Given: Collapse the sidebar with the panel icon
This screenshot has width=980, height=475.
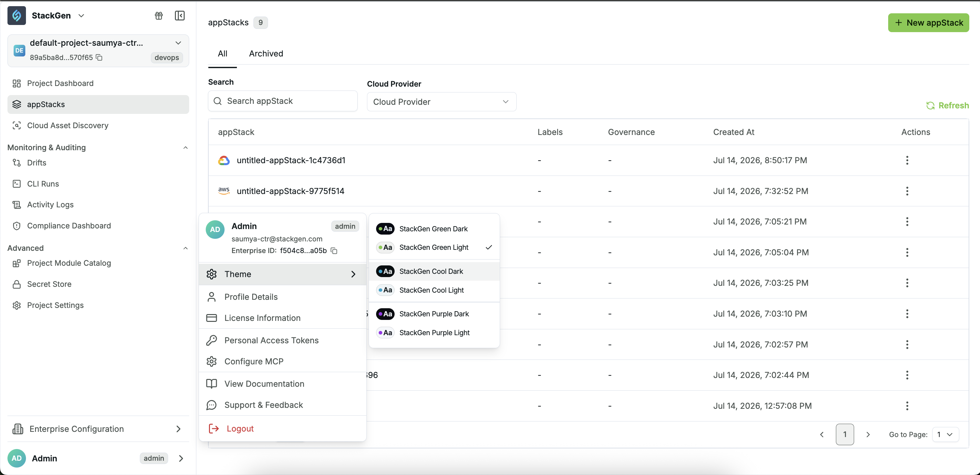Looking at the screenshot, I should tap(179, 16).
